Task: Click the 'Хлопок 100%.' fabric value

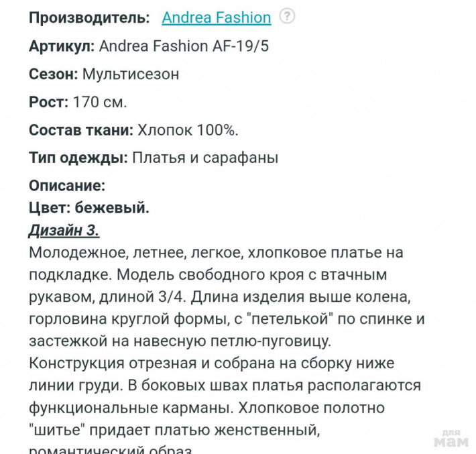Action: pos(188,130)
